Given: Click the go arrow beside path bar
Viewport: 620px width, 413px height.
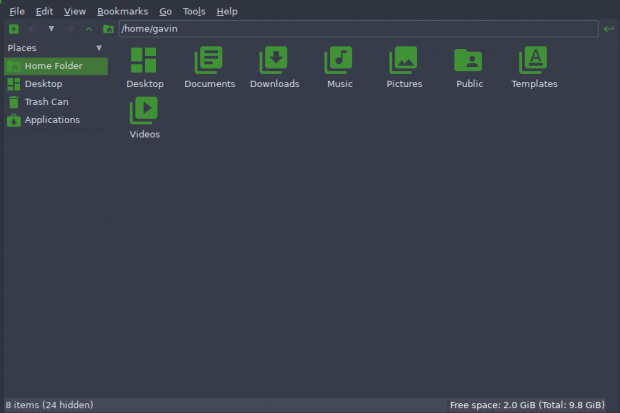Looking at the screenshot, I should (x=609, y=29).
